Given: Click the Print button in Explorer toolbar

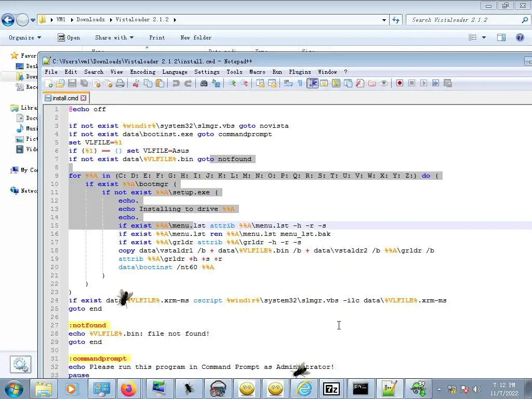Looking at the screenshot, I should coord(157,37).
